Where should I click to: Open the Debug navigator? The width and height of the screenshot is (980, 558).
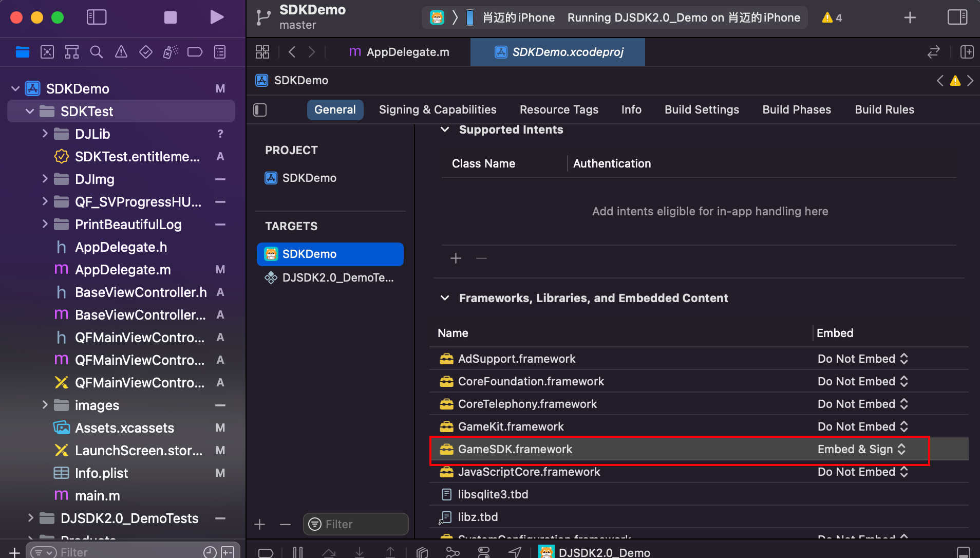pos(171,52)
